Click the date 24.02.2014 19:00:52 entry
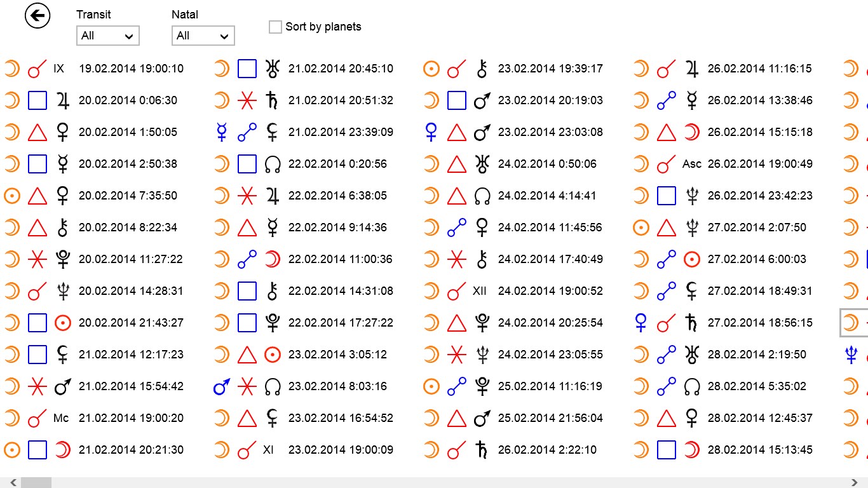 point(550,291)
